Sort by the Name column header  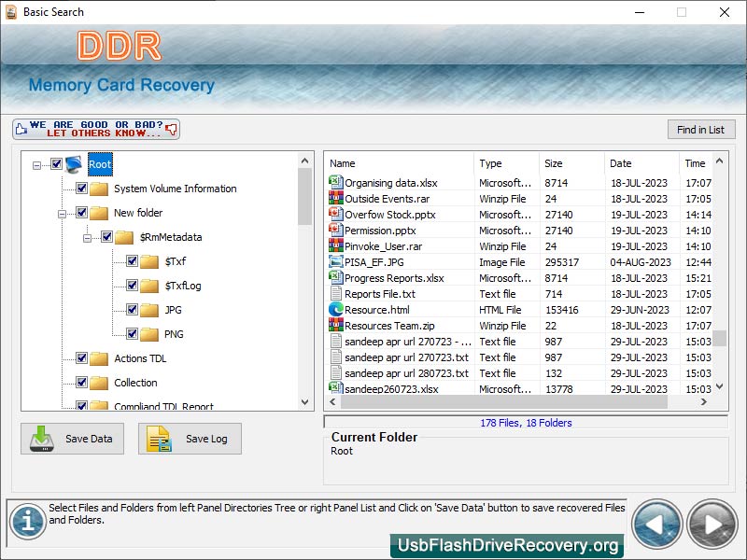tap(400, 163)
